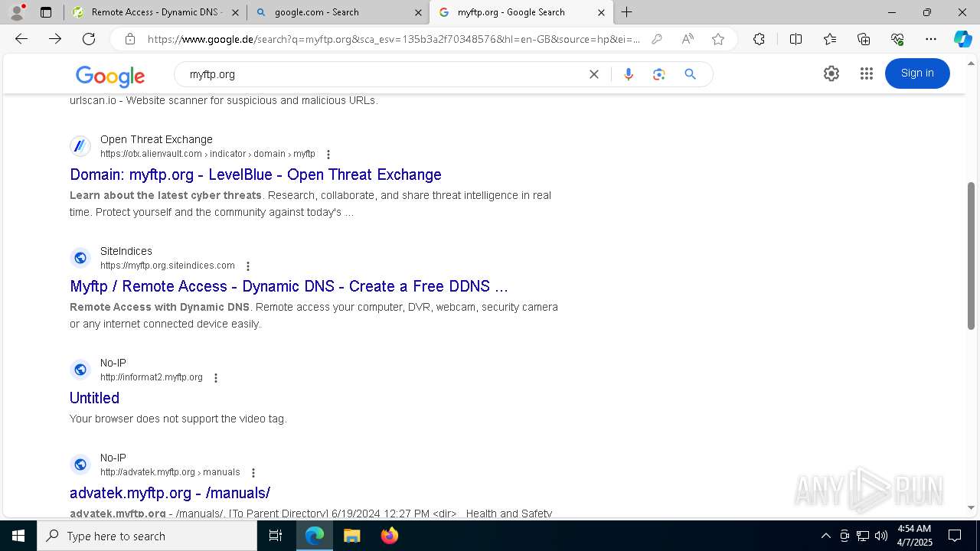
Task: Open Microsoft Edge from the taskbar
Action: (x=315, y=536)
